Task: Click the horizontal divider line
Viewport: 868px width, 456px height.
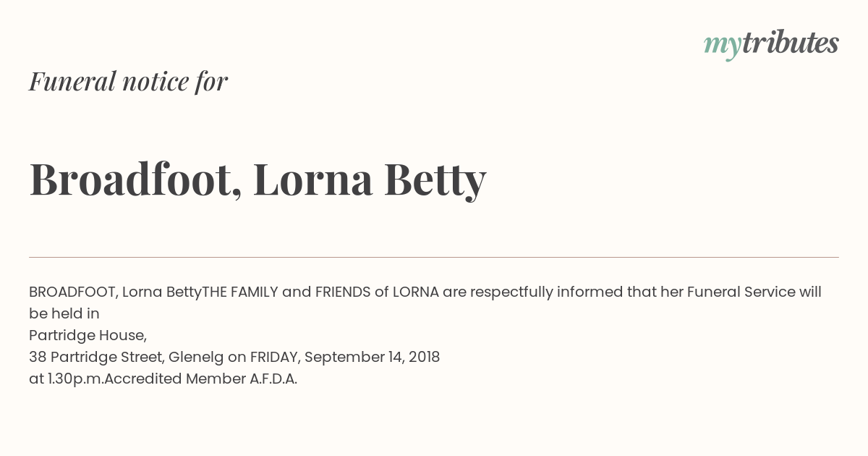Action: (434, 257)
